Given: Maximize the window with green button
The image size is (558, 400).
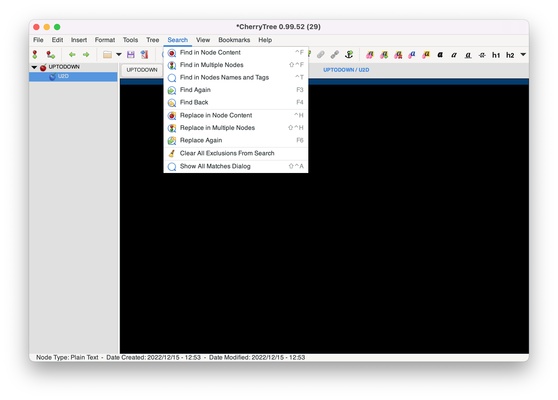Looking at the screenshot, I should point(57,27).
